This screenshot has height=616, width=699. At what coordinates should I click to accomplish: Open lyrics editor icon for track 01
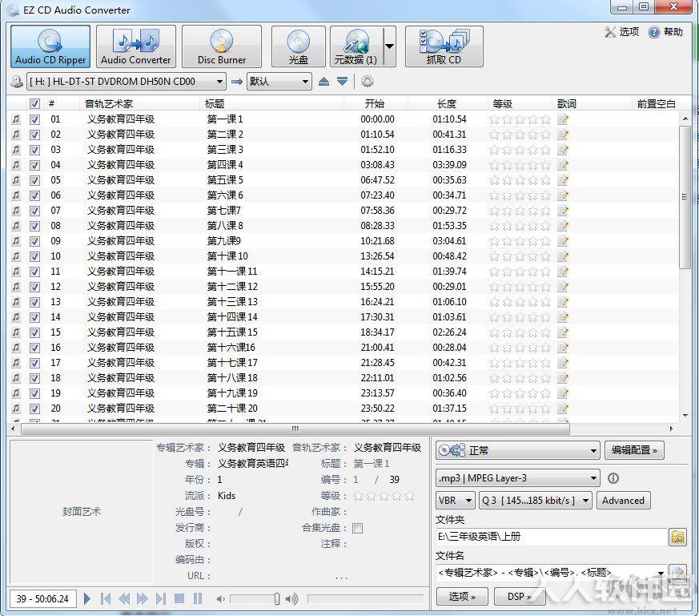point(563,119)
